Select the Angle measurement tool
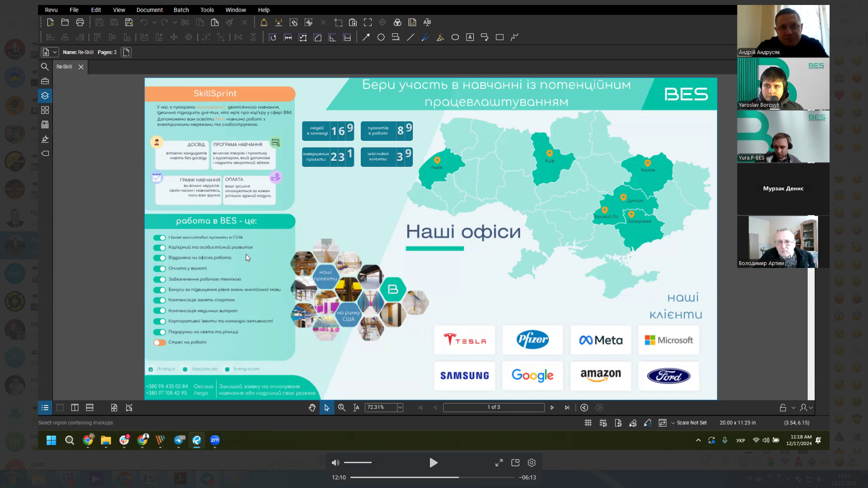 [x=332, y=37]
